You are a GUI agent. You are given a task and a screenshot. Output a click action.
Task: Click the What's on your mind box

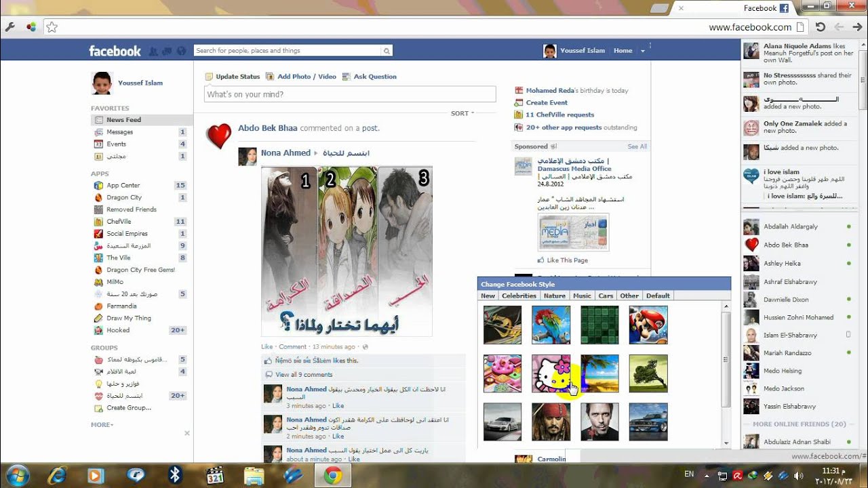point(350,94)
